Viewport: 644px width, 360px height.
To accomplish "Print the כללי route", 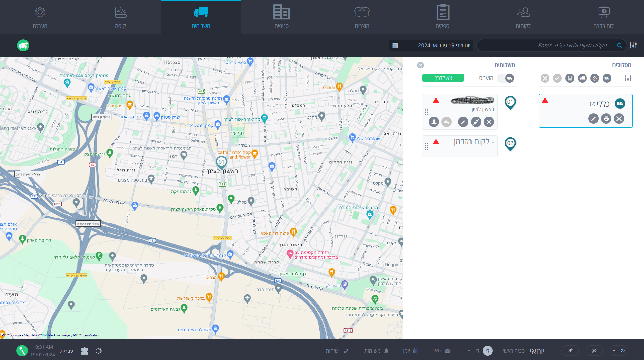I will pyautogui.click(x=606, y=118).
